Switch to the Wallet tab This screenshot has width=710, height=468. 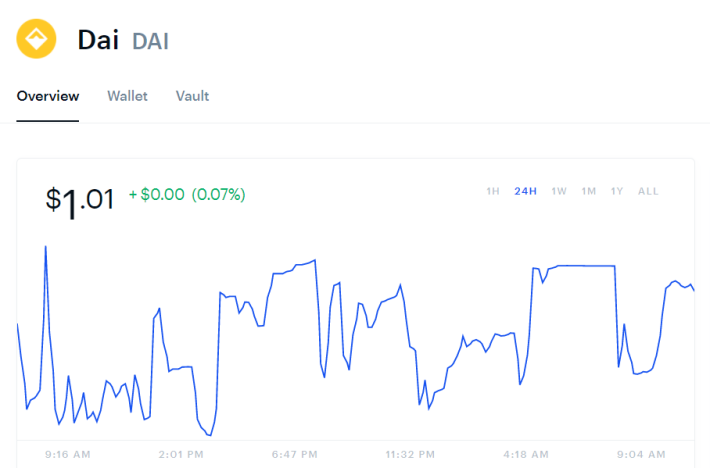127,96
